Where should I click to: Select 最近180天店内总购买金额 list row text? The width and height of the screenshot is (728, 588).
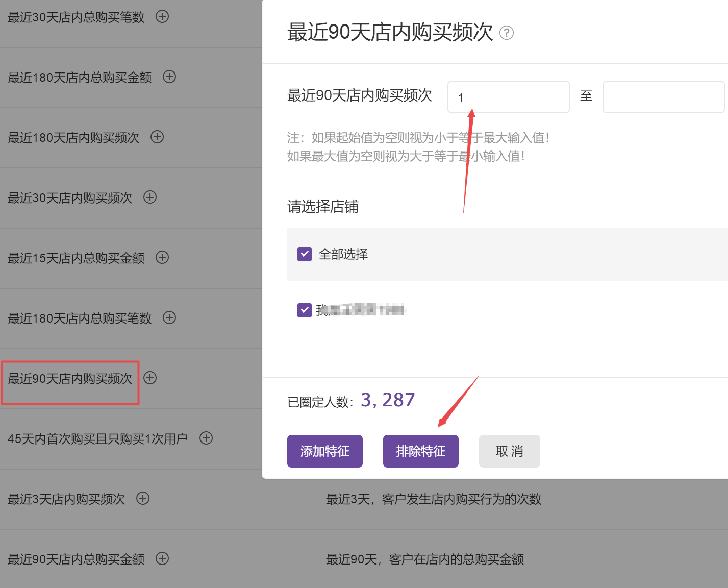80,78
